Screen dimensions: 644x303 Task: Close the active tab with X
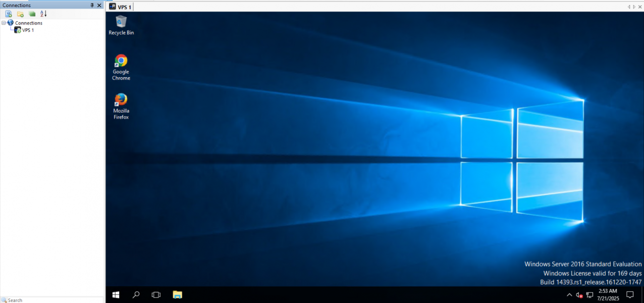pos(639,7)
